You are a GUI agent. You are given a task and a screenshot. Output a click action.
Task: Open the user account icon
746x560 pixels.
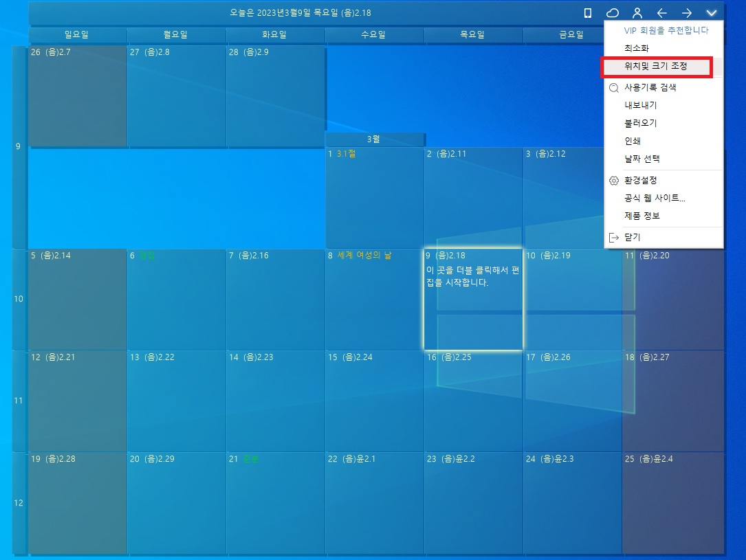click(x=637, y=13)
